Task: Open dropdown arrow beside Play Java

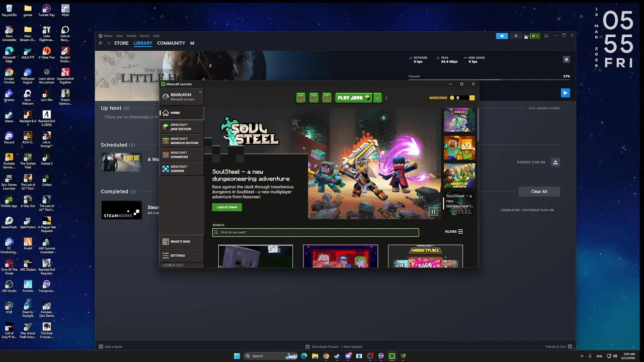Action: [x=377, y=98]
